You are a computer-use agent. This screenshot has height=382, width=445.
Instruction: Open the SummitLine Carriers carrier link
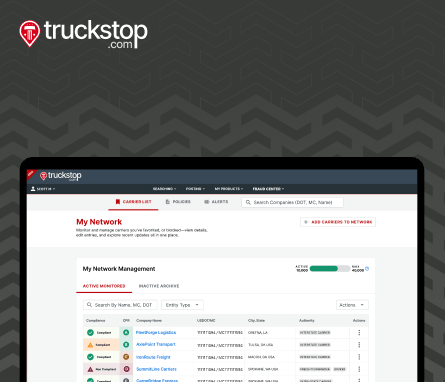[156, 369]
